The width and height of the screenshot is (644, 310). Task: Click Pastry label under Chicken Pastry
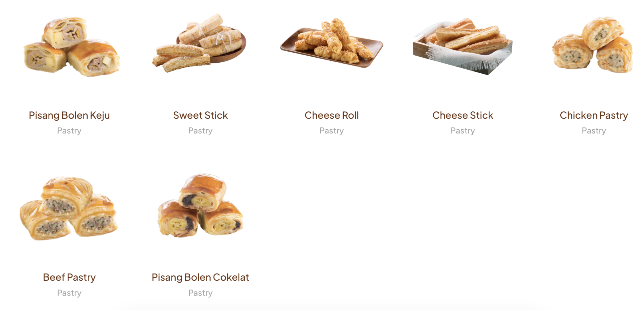[594, 131]
